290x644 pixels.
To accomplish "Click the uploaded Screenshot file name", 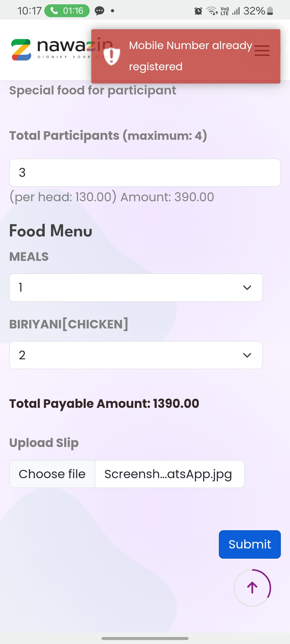I will click(168, 474).
